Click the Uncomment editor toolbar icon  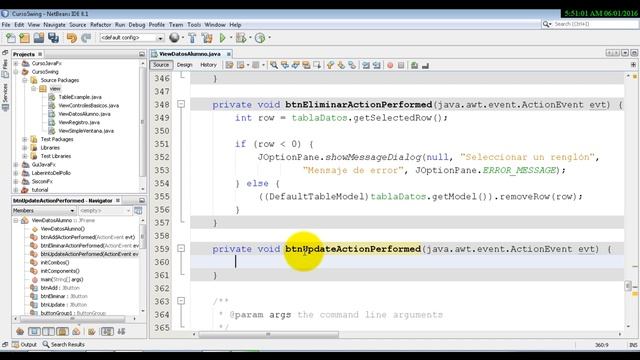click(425, 65)
